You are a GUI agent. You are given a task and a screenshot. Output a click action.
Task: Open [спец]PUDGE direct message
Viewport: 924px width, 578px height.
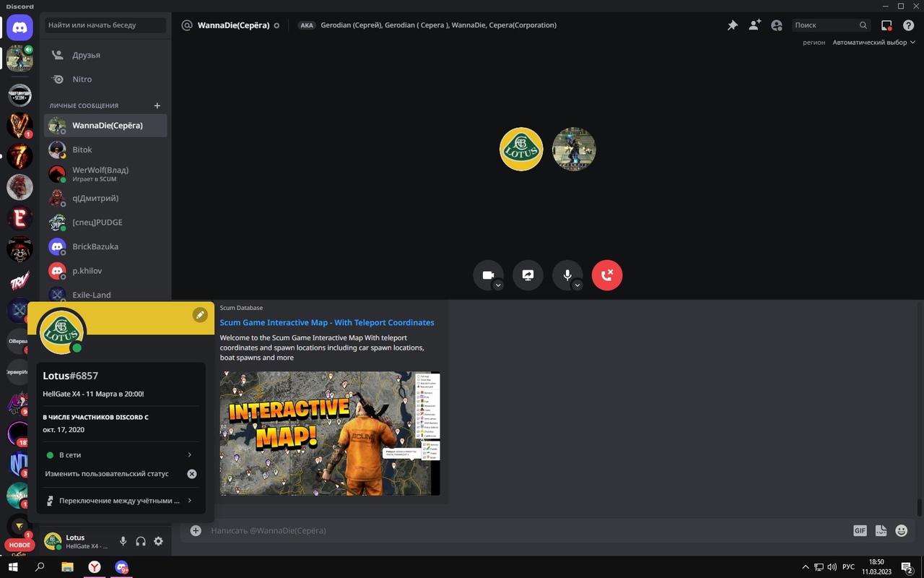point(105,223)
